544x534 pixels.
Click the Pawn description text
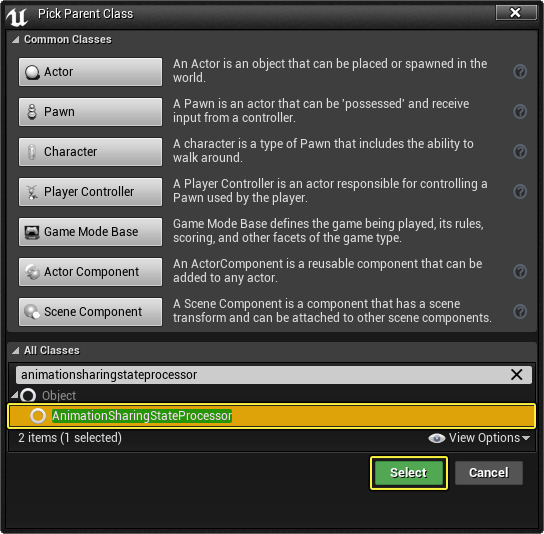[321, 111]
